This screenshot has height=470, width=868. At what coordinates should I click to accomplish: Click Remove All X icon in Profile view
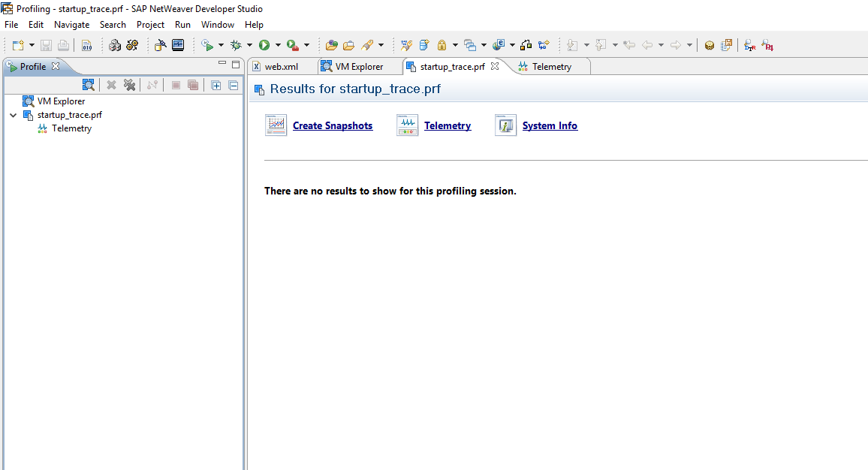(x=129, y=86)
